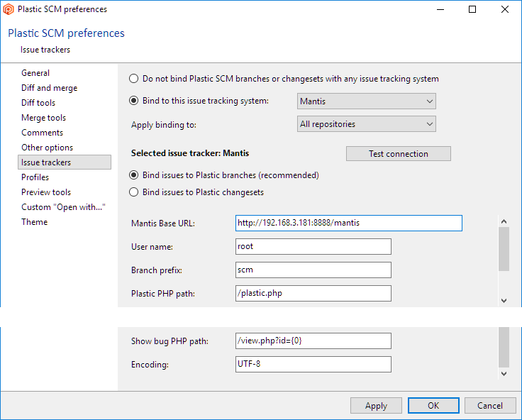The height and width of the screenshot is (420, 522).
Task: Click the Branch prefix field
Action: point(313,270)
